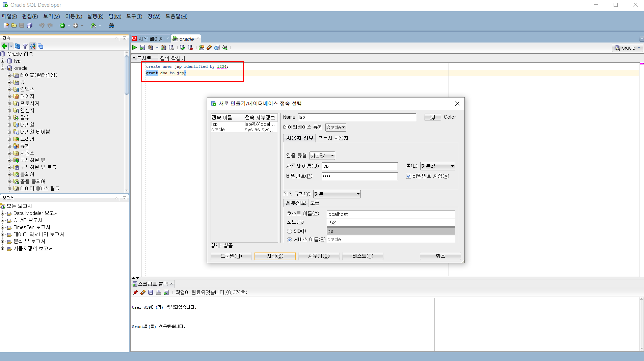Screen dimensions: 644x361
Task: Switch to the 질의 작성기 tab
Action: click(x=172, y=58)
